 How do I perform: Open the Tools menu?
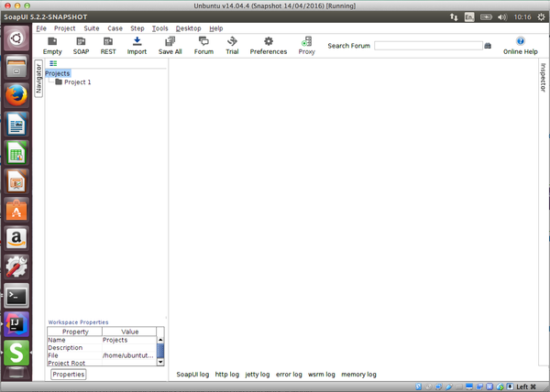(x=159, y=28)
